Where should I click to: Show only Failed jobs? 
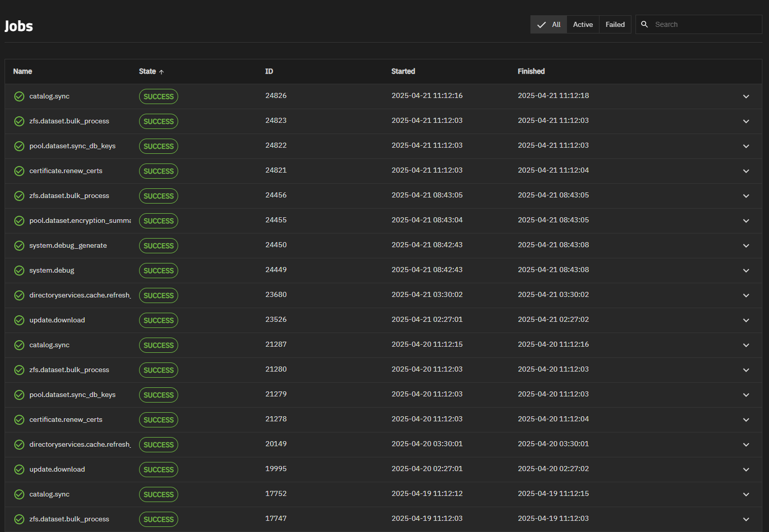click(615, 24)
